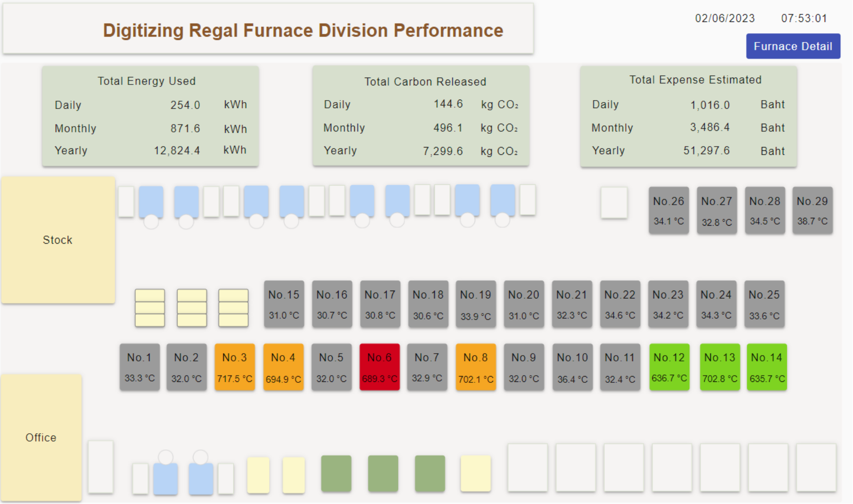Open furnace No.14 green tile
The height and width of the screenshot is (504, 853).
pyautogui.click(x=767, y=367)
